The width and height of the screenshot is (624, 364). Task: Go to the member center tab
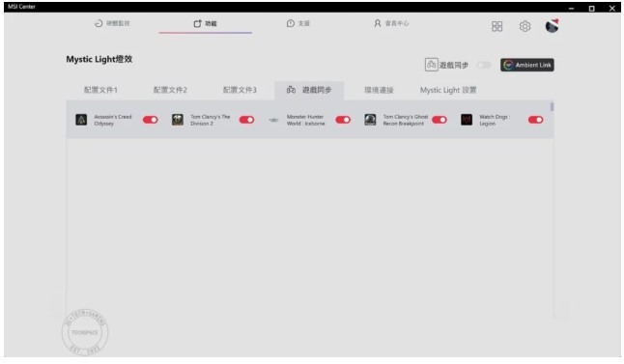[x=391, y=23]
